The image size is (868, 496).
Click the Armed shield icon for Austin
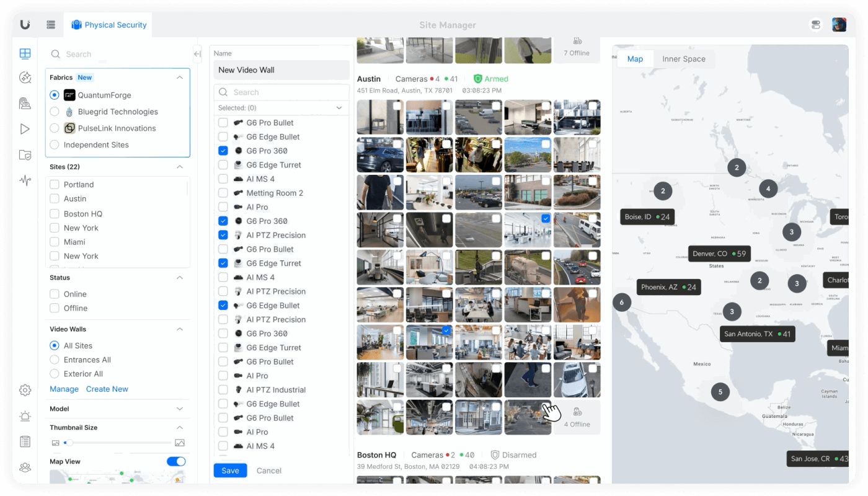(x=478, y=79)
